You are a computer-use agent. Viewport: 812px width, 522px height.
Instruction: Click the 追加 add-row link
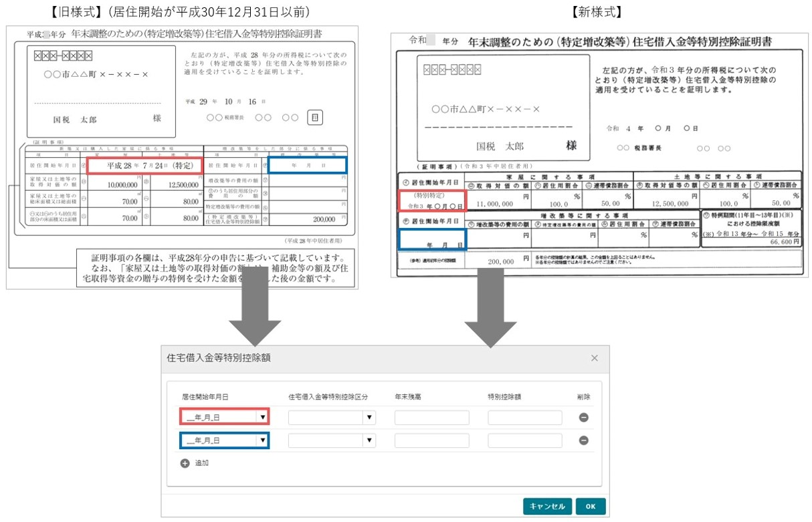(x=202, y=463)
